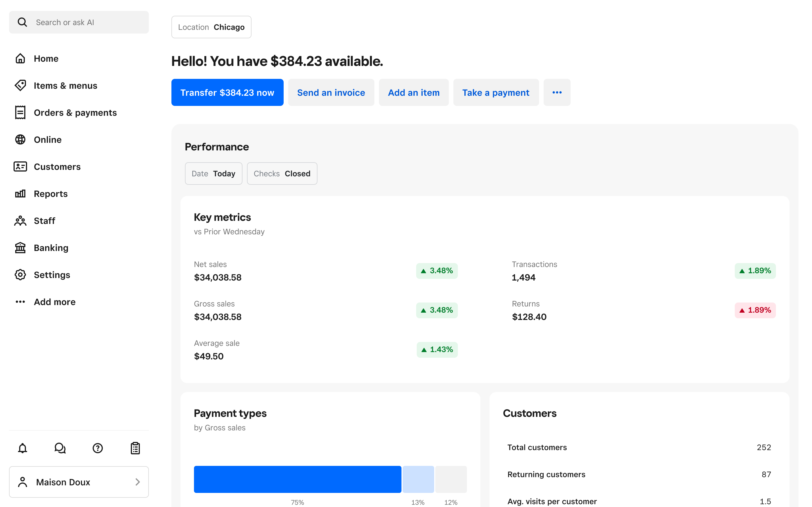812x507 pixels.
Task: Open the Customers section icon
Action: click(x=20, y=167)
